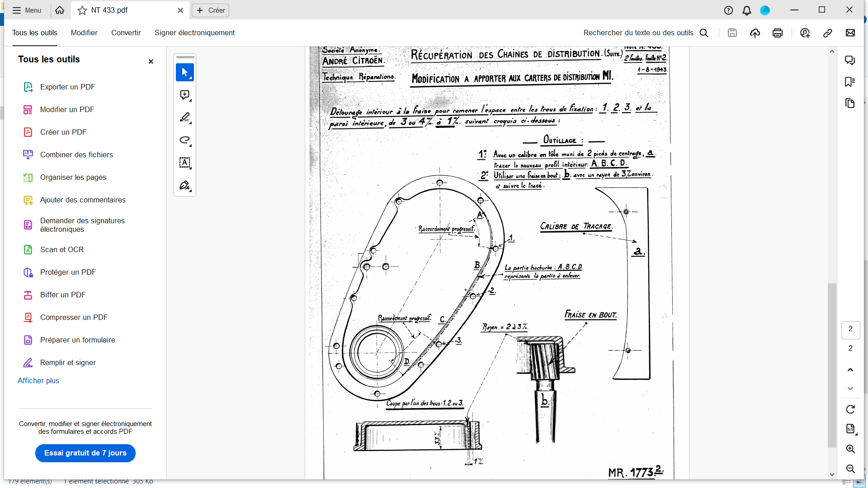The width and height of the screenshot is (868, 488).
Task: Expand Afficher plus tools list
Action: click(38, 380)
